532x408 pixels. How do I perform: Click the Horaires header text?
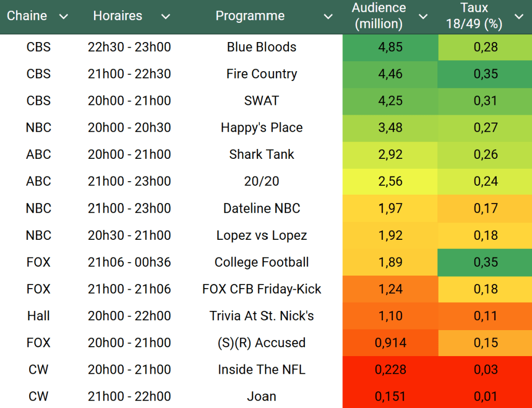click(x=117, y=16)
